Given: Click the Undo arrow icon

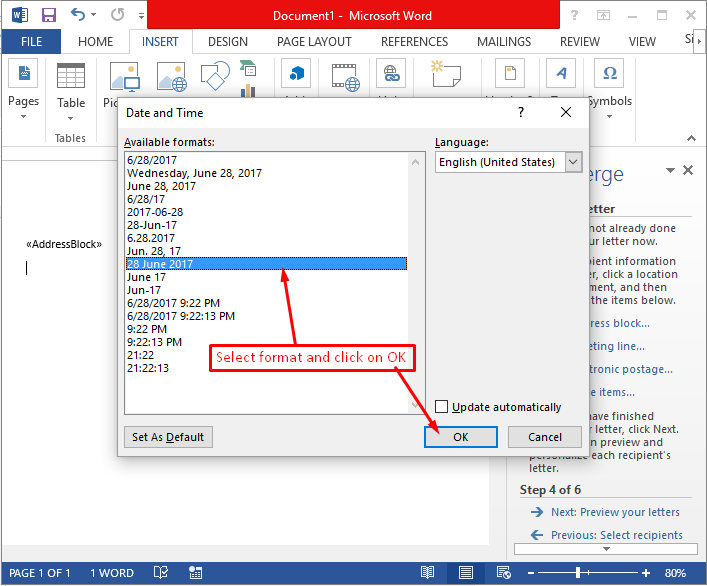Looking at the screenshot, I should tap(78, 14).
